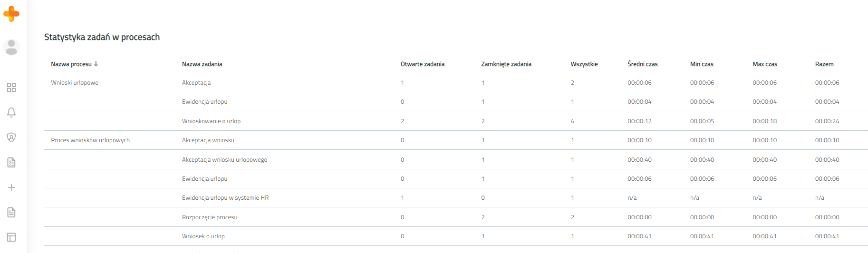The width and height of the screenshot is (868, 253).
Task: Open the user avatar profile
Action: tap(11, 47)
